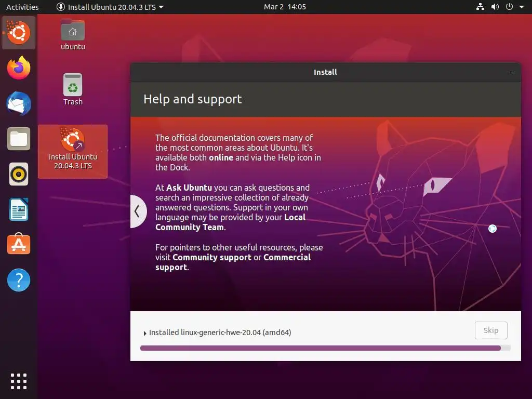Select Install Ubuntu 20.04.3 LTS desktop shortcut

point(73,151)
